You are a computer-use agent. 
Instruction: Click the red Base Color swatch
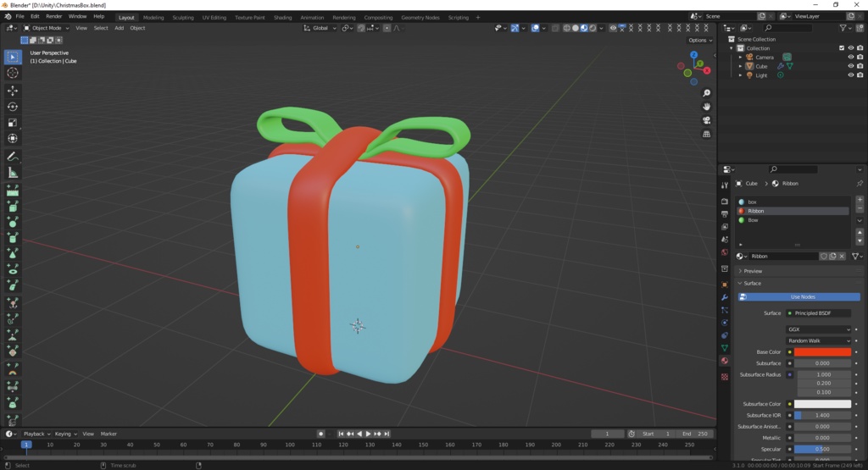click(x=822, y=352)
